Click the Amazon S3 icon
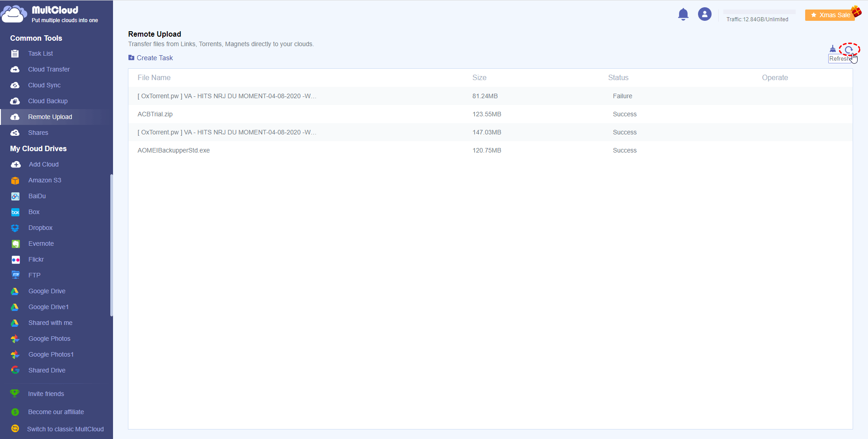Screen dimensions: 868x439 coord(15,180)
